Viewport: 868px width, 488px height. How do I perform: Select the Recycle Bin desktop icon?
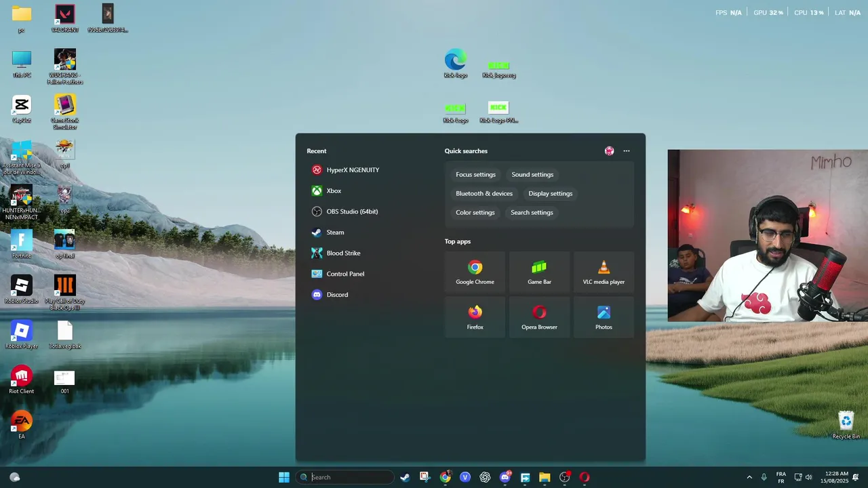click(x=846, y=426)
